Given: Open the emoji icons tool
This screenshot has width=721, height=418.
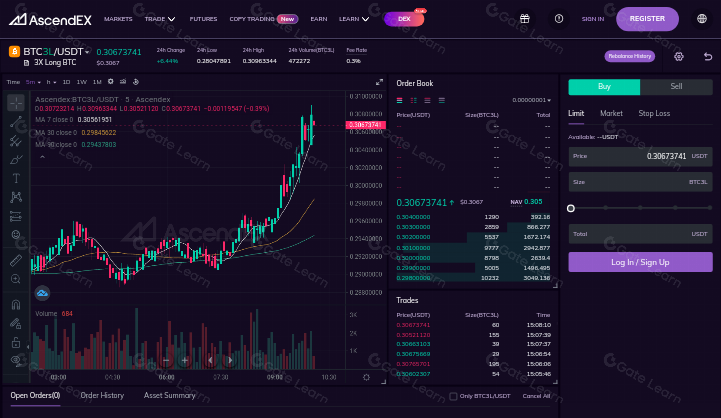Looking at the screenshot, I should click(x=16, y=235).
